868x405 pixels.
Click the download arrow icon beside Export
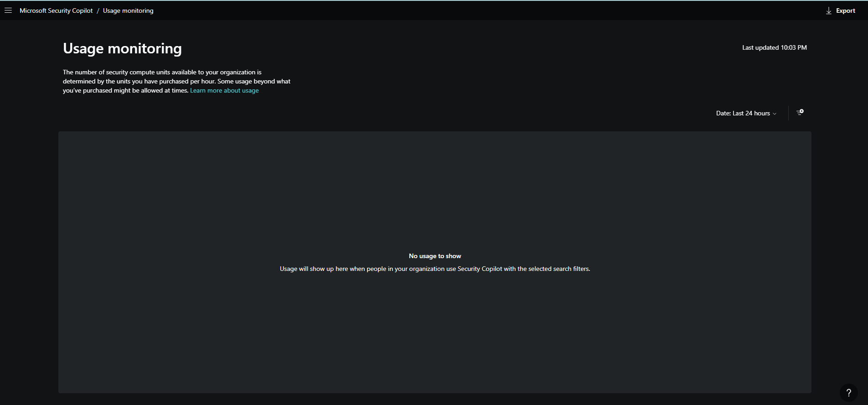(828, 10)
